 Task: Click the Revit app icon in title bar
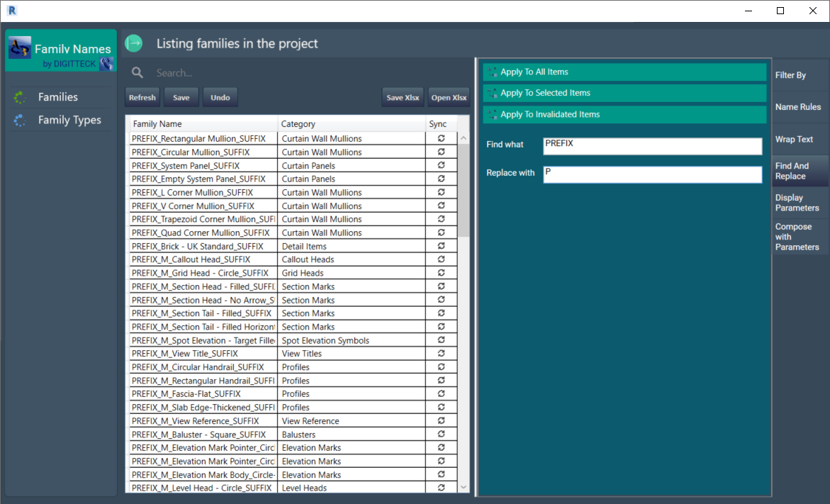pyautogui.click(x=11, y=10)
